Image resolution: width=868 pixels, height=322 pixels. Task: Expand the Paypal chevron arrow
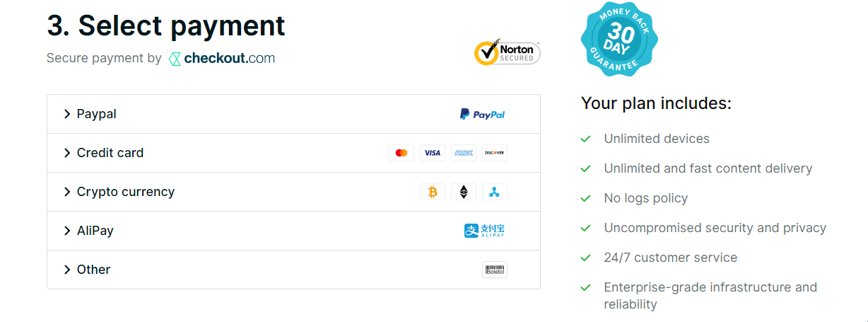click(67, 114)
